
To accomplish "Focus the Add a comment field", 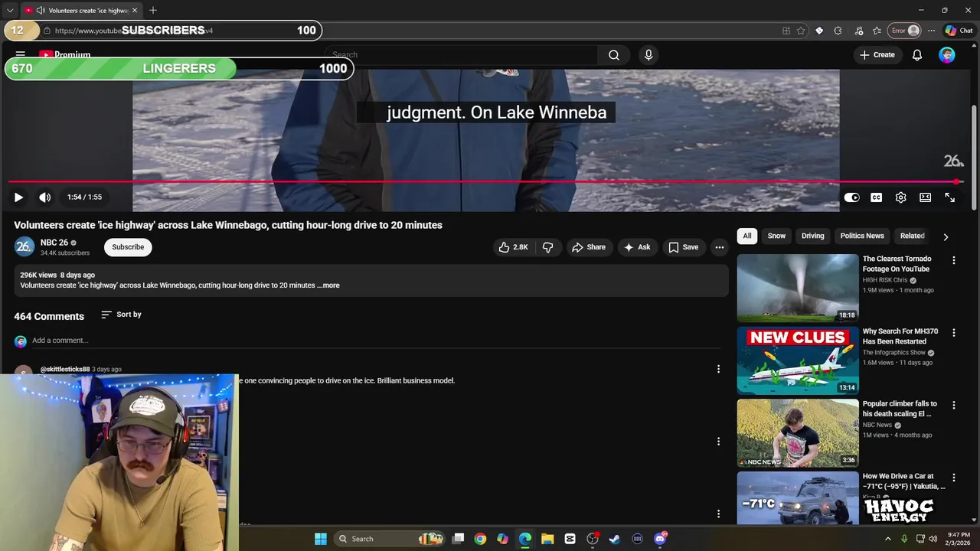I will coord(375,341).
